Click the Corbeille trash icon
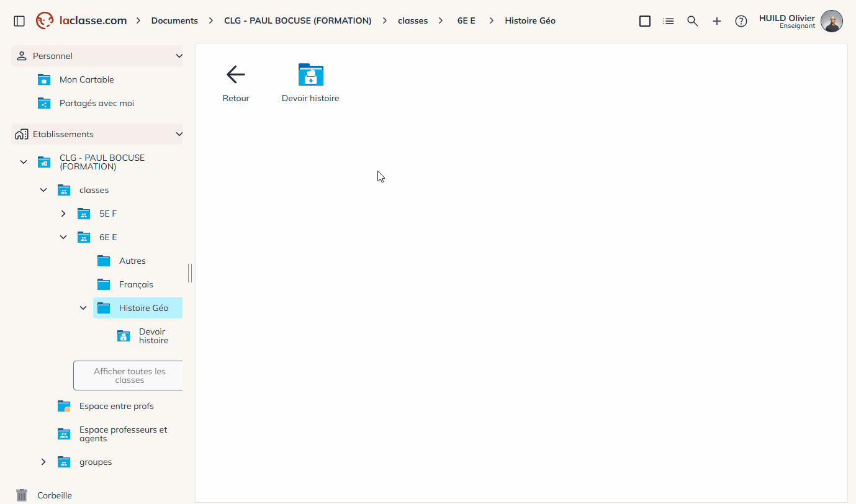 click(22, 495)
